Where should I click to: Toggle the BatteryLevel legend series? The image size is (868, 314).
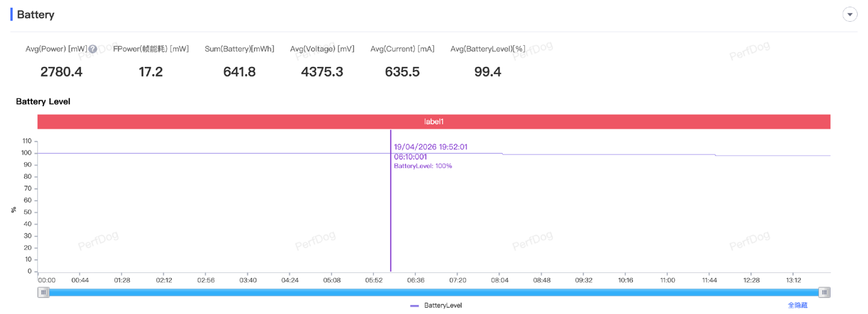coord(442,306)
